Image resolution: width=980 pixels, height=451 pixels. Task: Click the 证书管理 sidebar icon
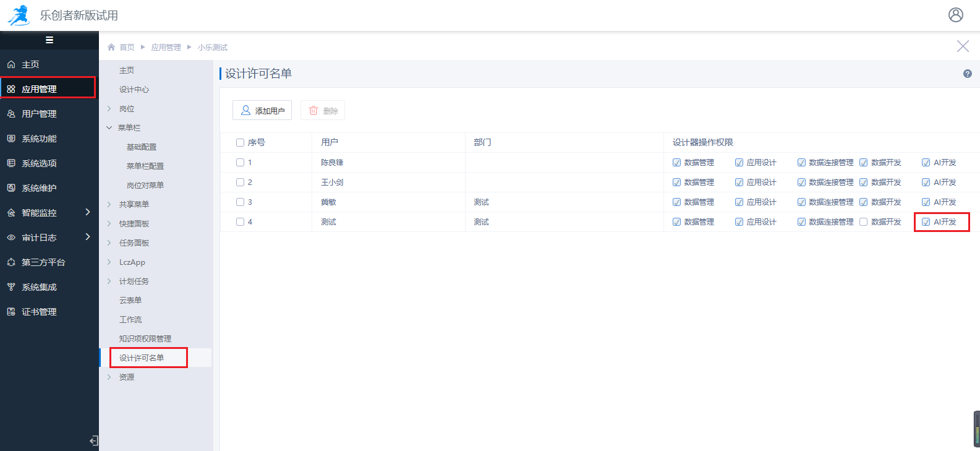click(11, 312)
